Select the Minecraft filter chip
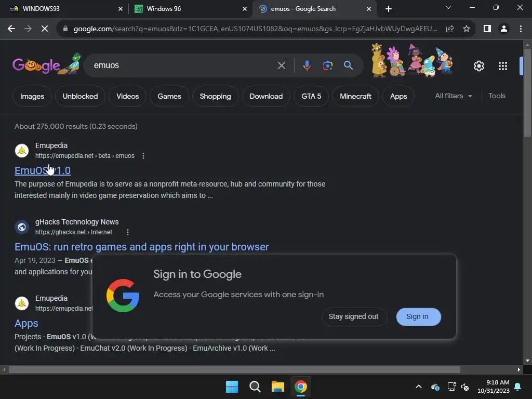This screenshot has width=532, height=399. coord(355,96)
